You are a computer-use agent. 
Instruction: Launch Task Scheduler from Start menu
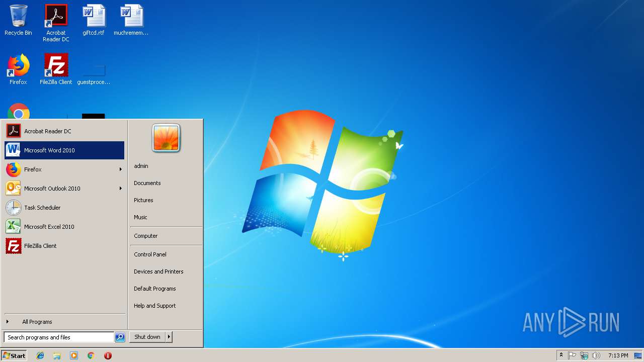pyautogui.click(x=64, y=208)
